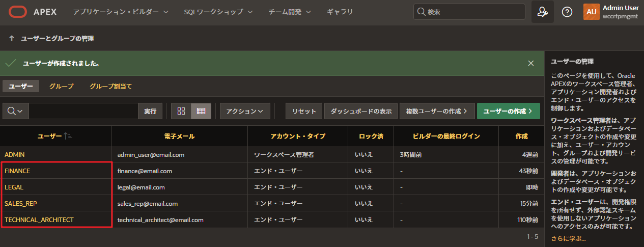Screen dimensions: 644x247
Task: Click the green ユーザーの作成 button
Action: [x=508, y=111]
